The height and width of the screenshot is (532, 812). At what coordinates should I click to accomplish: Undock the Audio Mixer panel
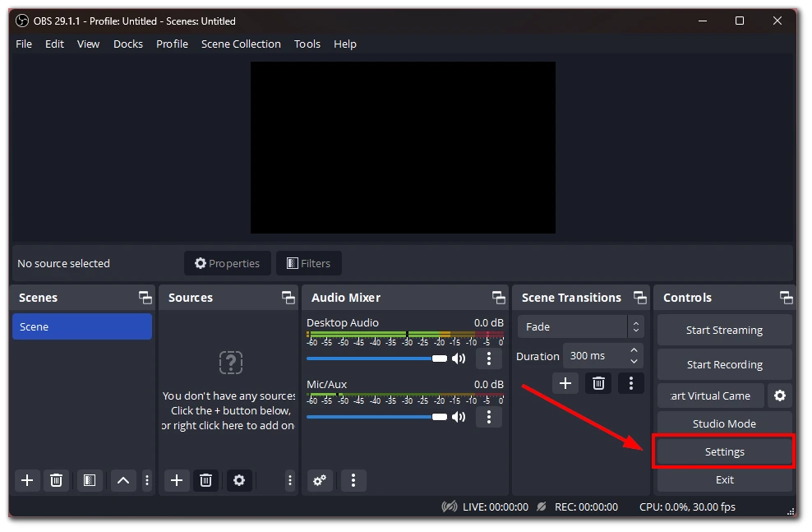(498, 298)
